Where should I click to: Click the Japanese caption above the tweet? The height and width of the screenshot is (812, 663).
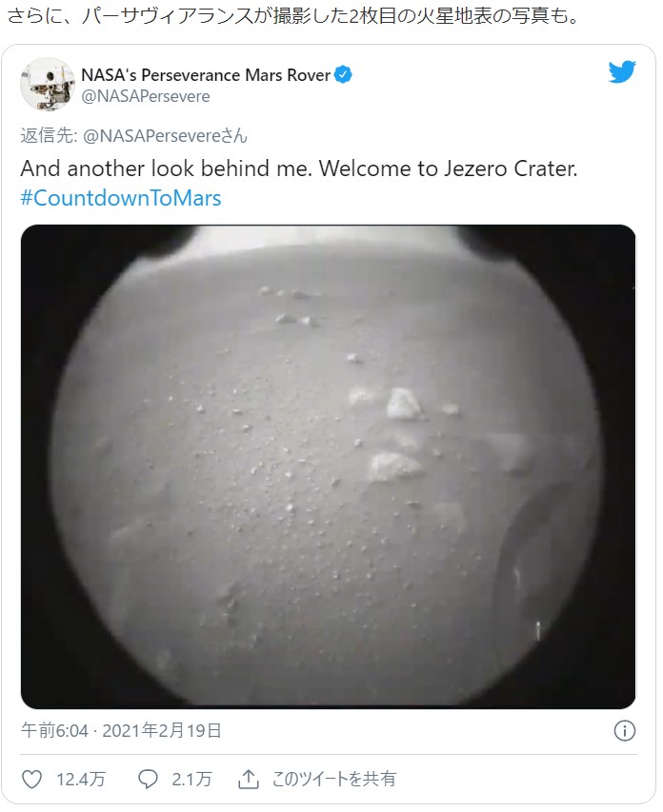tap(292, 16)
